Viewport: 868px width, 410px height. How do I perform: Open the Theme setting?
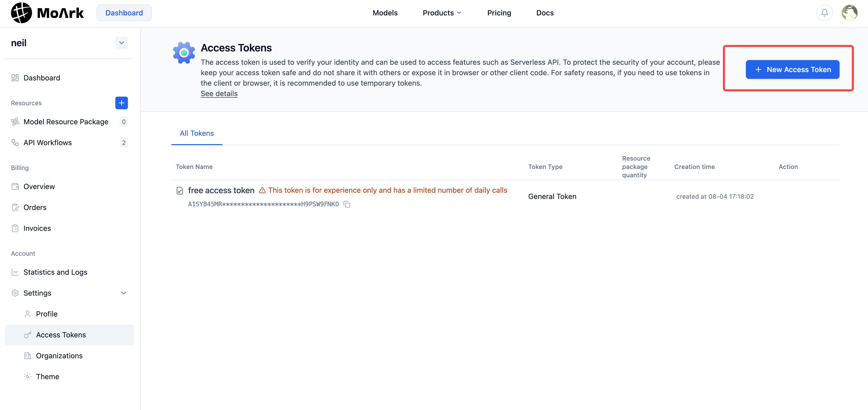pyautogui.click(x=47, y=377)
